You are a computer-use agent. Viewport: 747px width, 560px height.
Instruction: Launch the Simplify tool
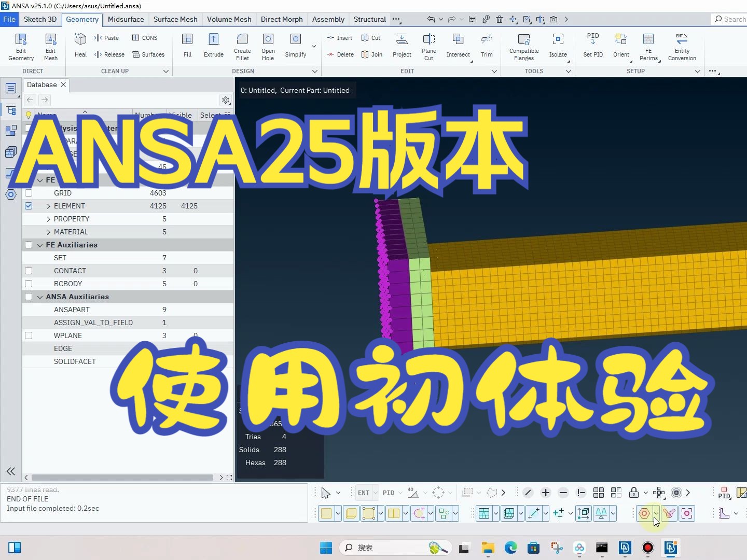(296, 46)
